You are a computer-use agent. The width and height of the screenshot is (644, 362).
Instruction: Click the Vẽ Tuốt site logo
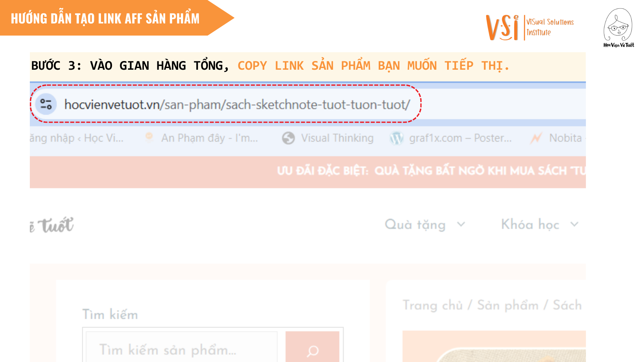pyautogui.click(x=52, y=225)
